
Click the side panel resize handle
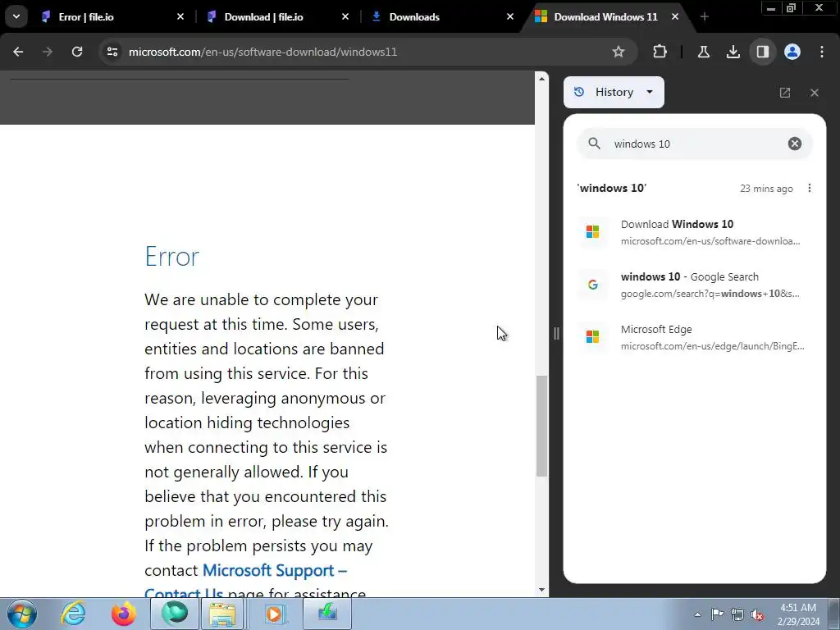[556, 333]
